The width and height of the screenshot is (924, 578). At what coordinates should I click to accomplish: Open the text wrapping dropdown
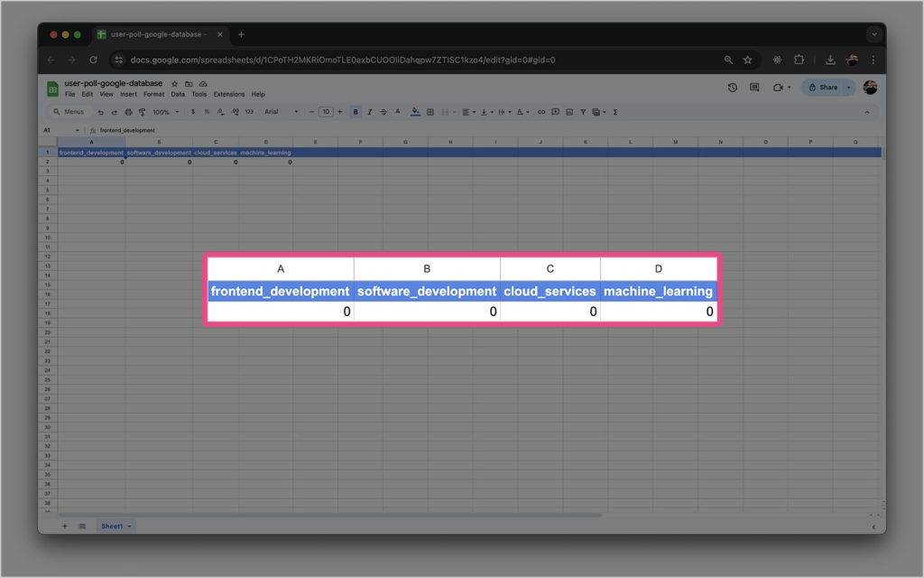[505, 112]
